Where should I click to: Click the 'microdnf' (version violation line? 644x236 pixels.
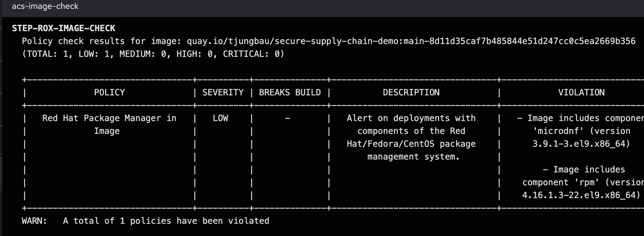coord(582,131)
